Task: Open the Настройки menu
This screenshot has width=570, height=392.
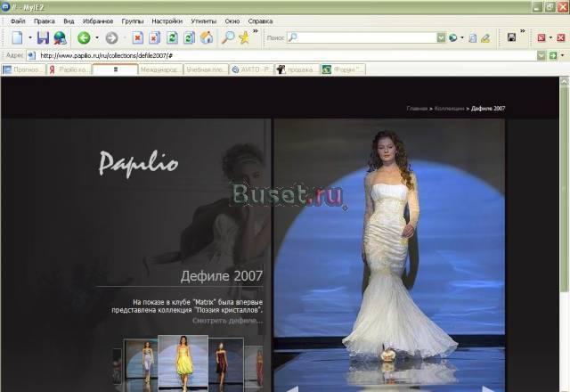Action: click(167, 20)
